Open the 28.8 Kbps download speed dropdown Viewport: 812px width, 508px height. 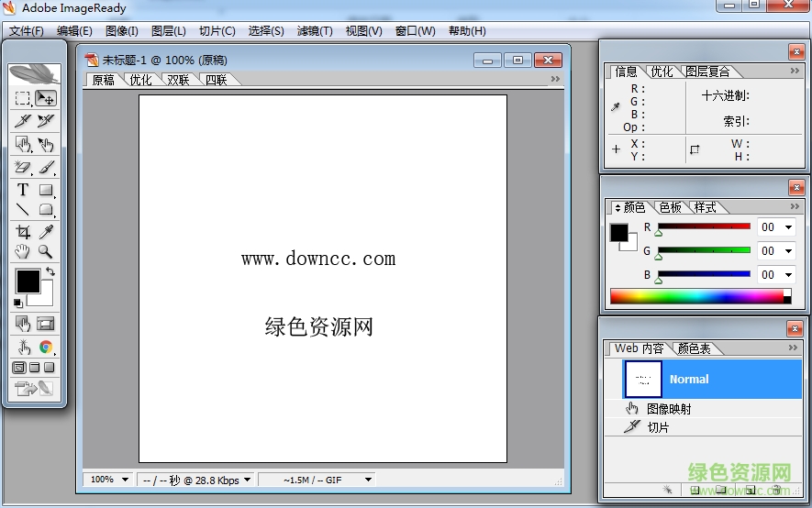pos(247,480)
